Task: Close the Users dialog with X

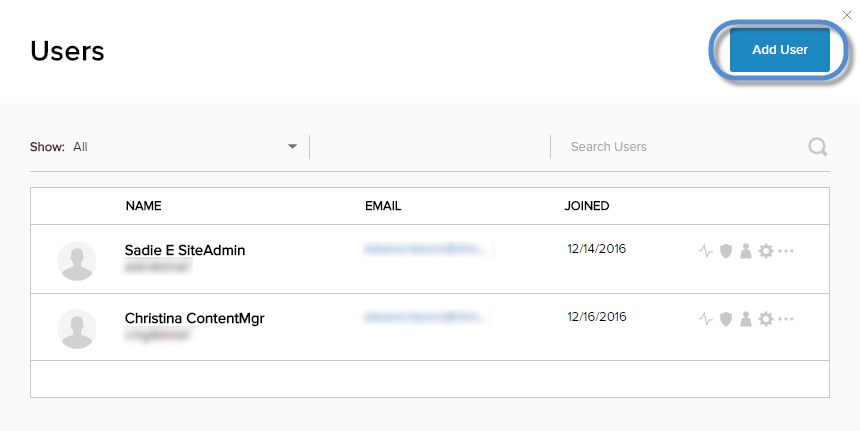Action: (847, 15)
